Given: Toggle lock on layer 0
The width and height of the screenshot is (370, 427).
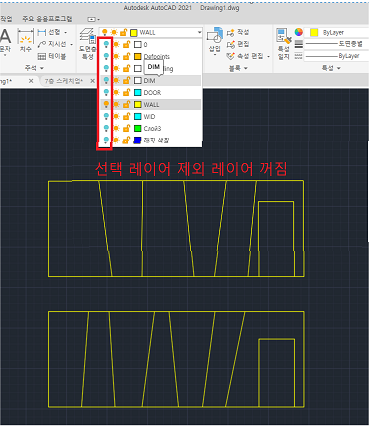Looking at the screenshot, I should 126,44.
